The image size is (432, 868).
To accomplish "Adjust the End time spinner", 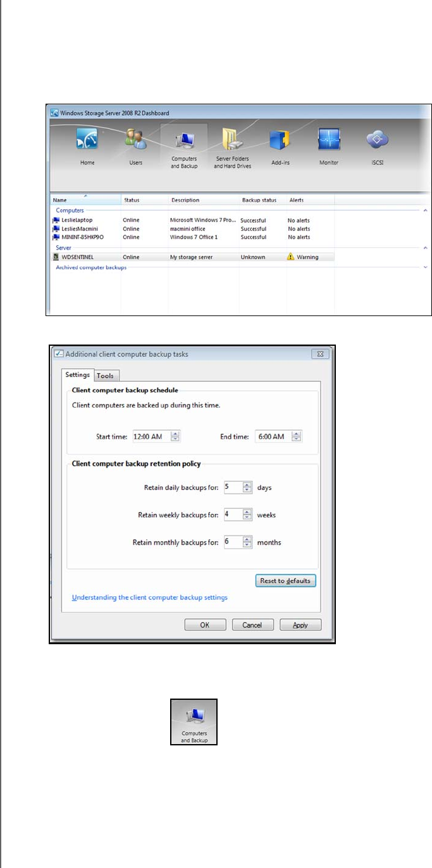I will (297, 436).
